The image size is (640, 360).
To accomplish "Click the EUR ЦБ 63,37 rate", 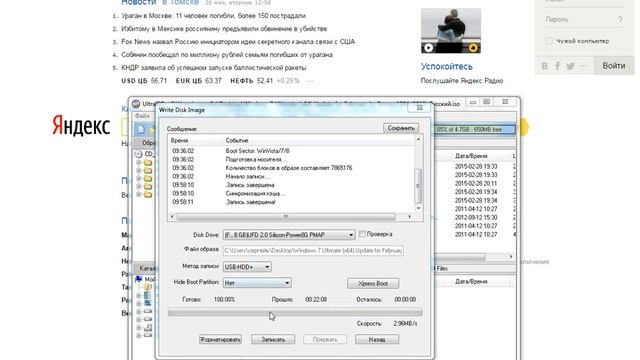I will point(198,81).
